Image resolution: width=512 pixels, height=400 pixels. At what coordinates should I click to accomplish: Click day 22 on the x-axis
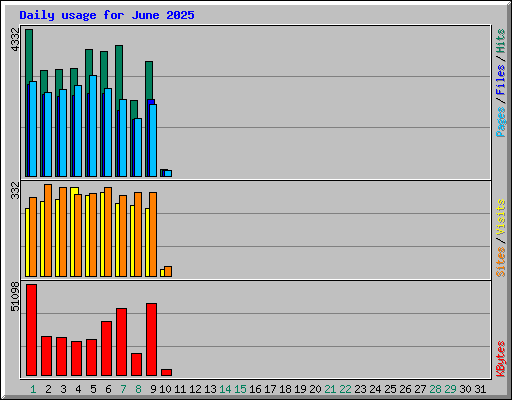345,389
